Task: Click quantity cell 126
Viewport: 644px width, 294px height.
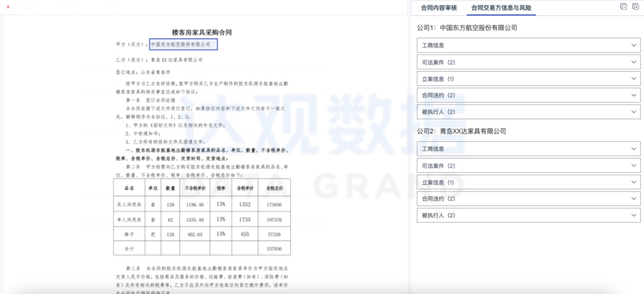Action: (x=171, y=234)
